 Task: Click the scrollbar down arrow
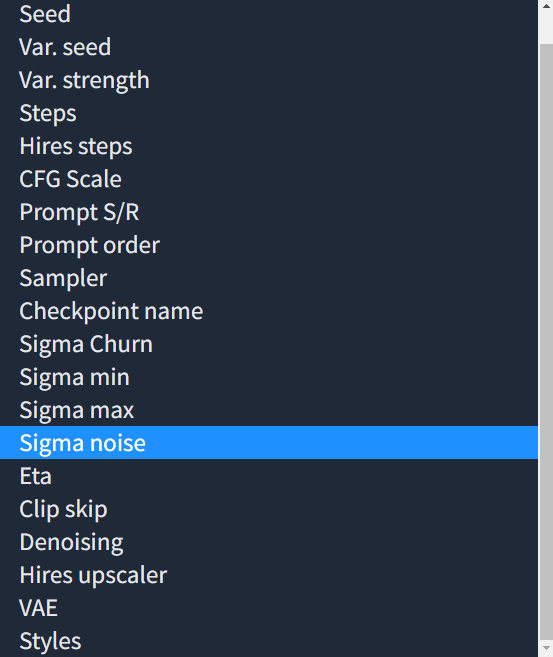click(546, 649)
